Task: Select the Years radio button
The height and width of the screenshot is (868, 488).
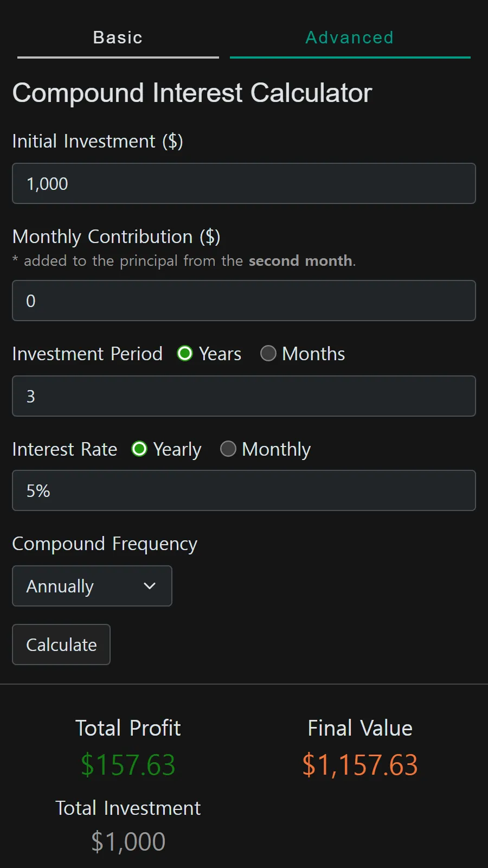Action: click(185, 354)
